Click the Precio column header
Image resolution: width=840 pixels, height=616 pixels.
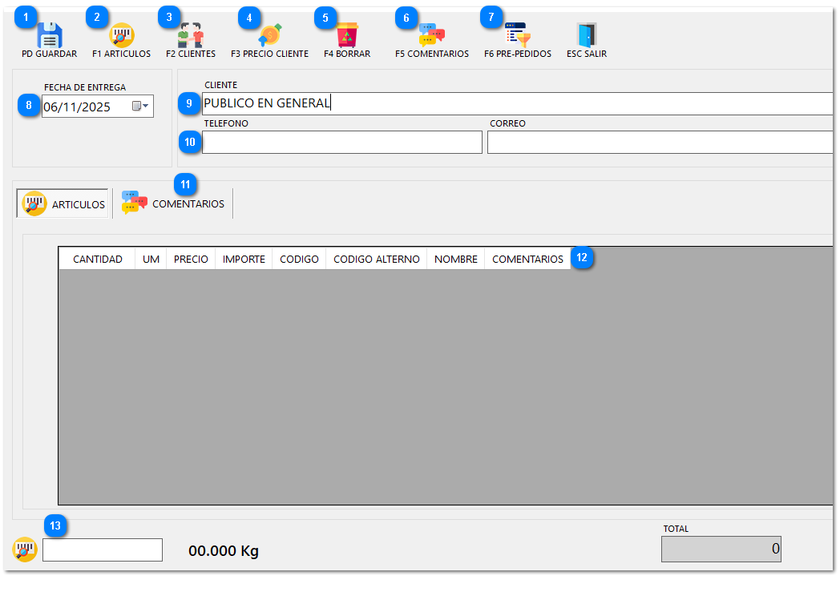[191, 259]
